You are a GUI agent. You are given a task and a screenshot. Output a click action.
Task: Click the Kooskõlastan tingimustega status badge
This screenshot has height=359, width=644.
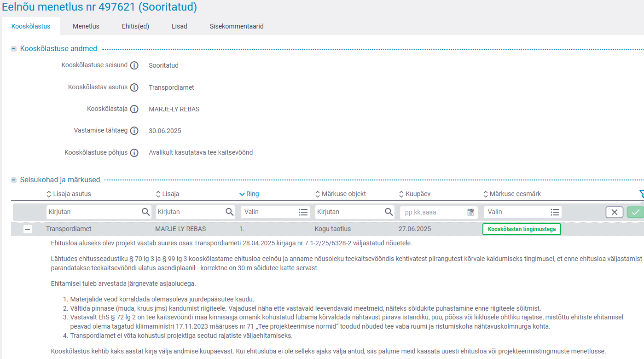[522, 229]
